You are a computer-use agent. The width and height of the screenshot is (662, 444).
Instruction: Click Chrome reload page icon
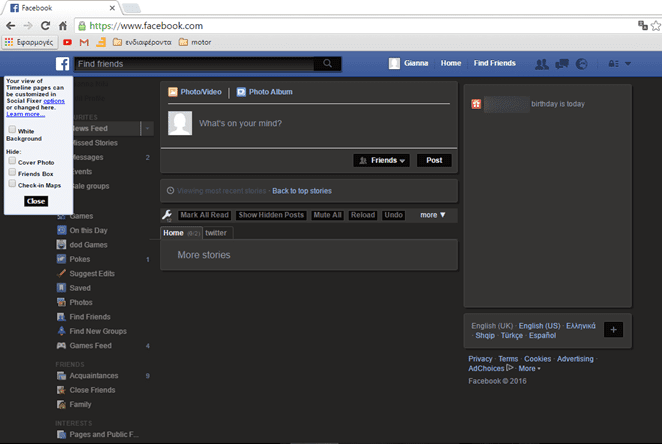coord(45,26)
